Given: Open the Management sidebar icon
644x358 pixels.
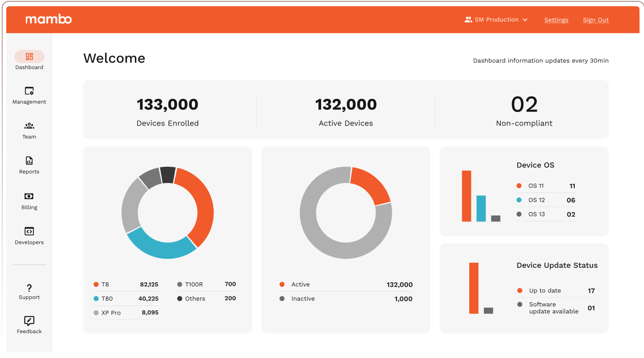Looking at the screenshot, I should (x=29, y=91).
